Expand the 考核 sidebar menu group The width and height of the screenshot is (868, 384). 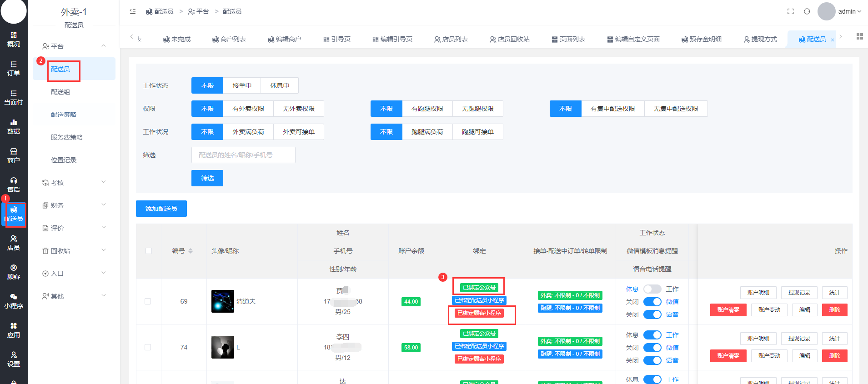tap(74, 183)
